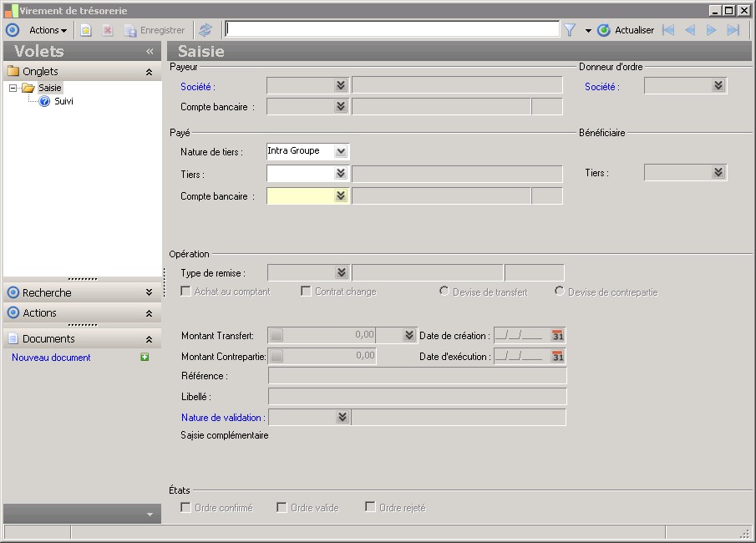Image resolution: width=756 pixels, height=543 pixels.
Task: Check the Achat au comptant checkbox
Action: click(186, 292)
